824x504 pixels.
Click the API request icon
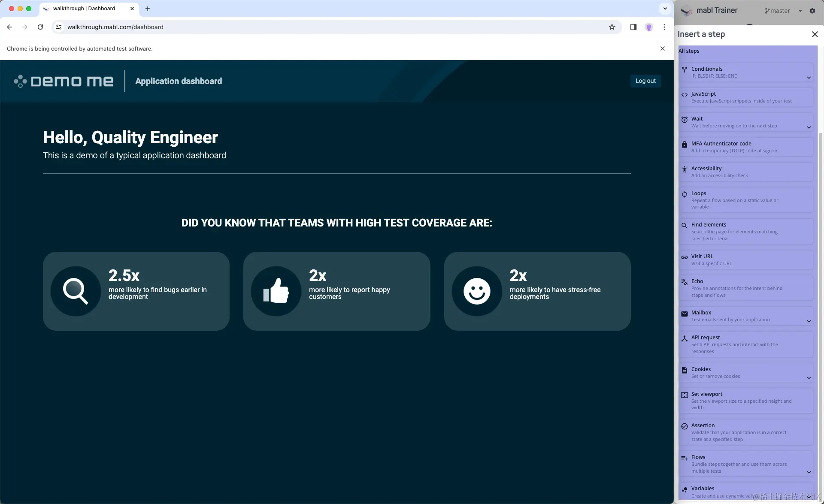[x=685, y=338]
